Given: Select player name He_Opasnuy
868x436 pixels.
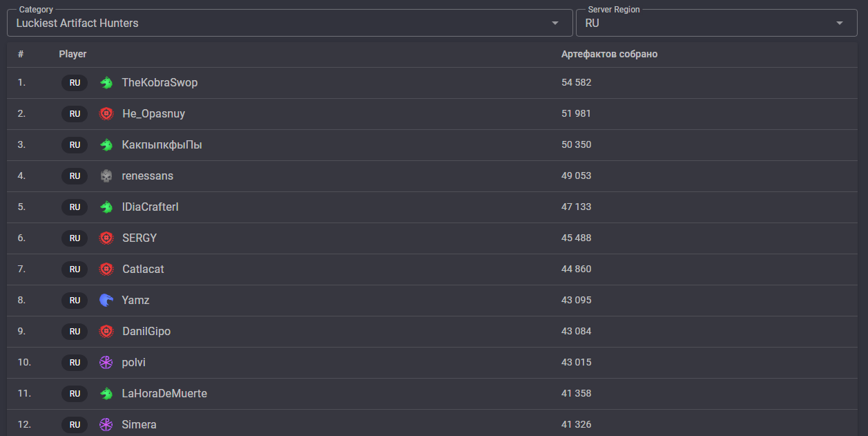Looking at the screenshot, I should point(153,114).
